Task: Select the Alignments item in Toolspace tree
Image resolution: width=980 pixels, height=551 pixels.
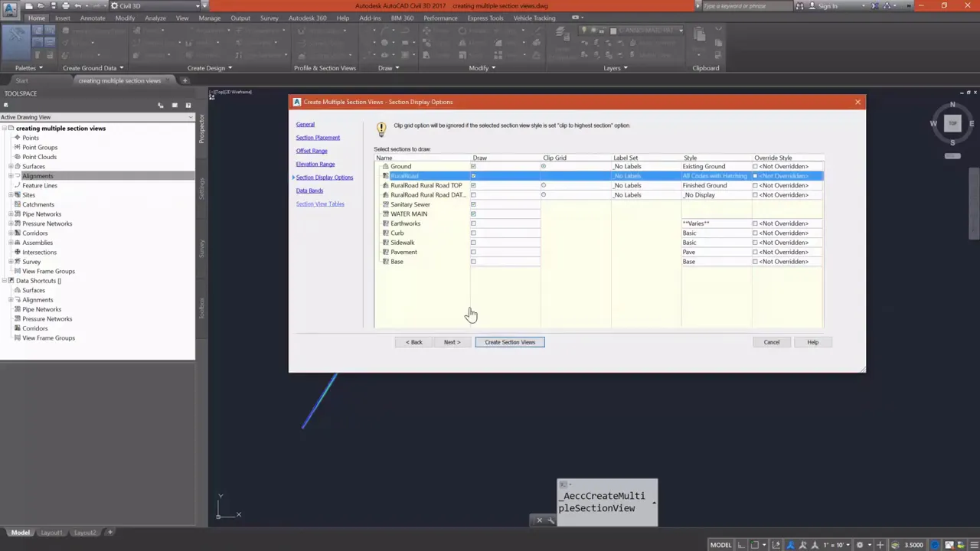Action: point(38,176)
